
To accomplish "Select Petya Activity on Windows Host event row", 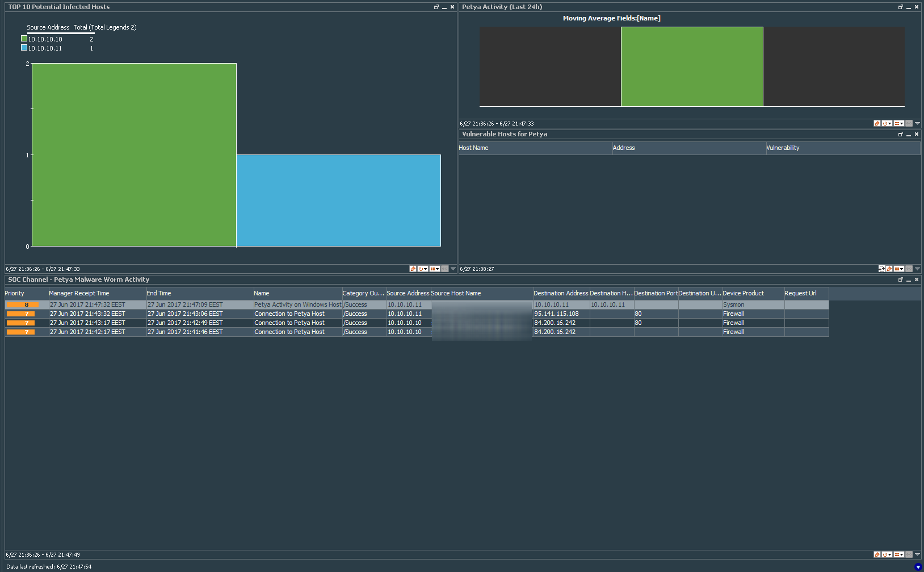I will pyautogui.click(x=297, y=304).
